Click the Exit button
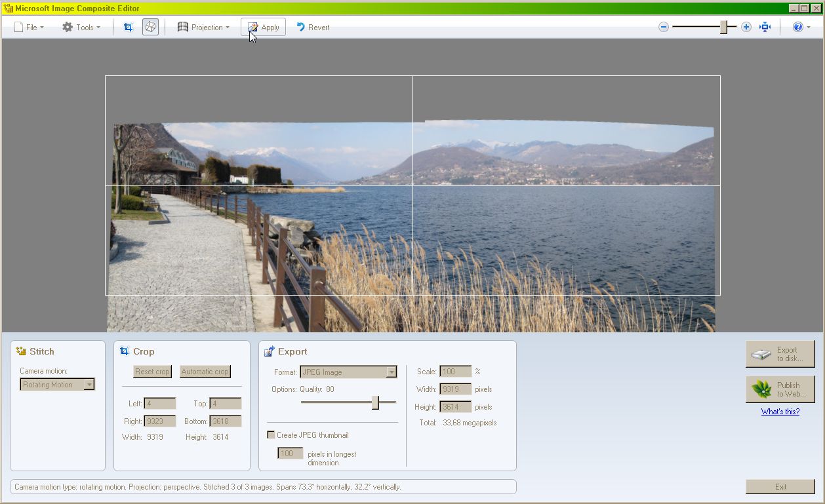 point(780,487)
